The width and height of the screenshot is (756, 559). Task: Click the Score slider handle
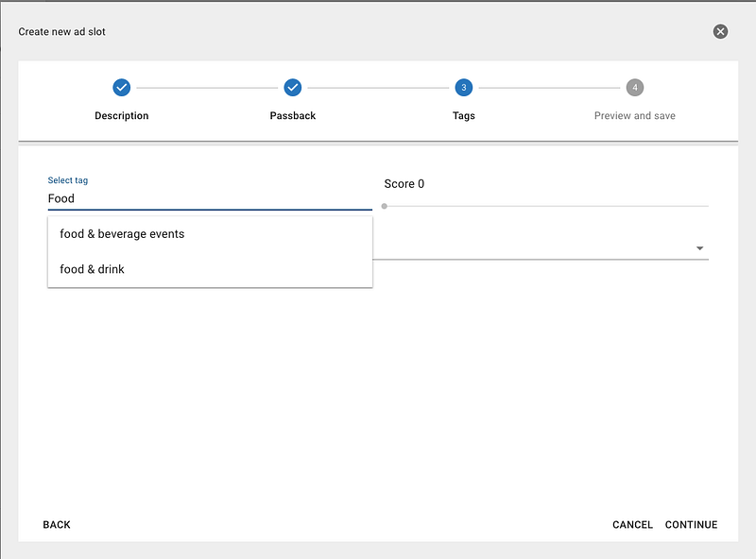coord(385,206)
